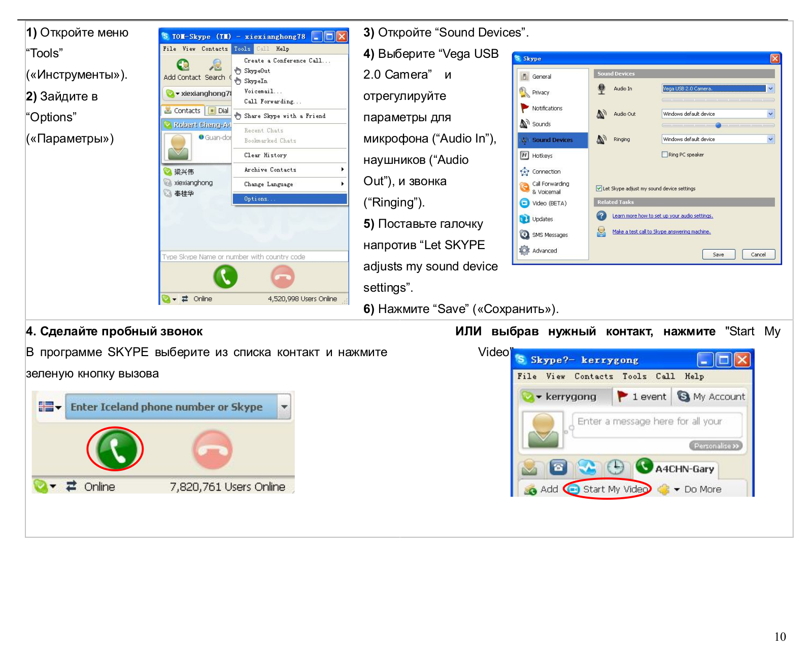The height and width of the screenshot is (658, 812).
Task: Click Audio Out volume slider handle
Action: tap(718, 125)
